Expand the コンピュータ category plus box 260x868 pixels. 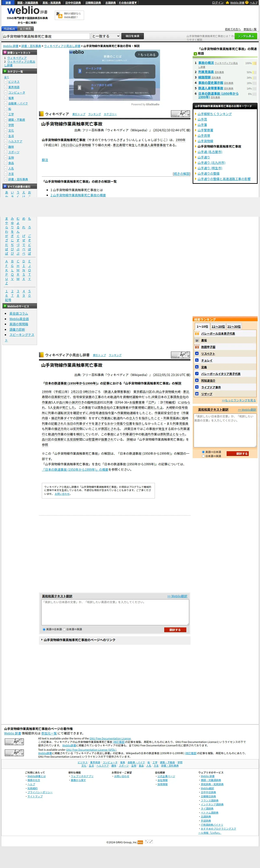click(x=6, y=92)
